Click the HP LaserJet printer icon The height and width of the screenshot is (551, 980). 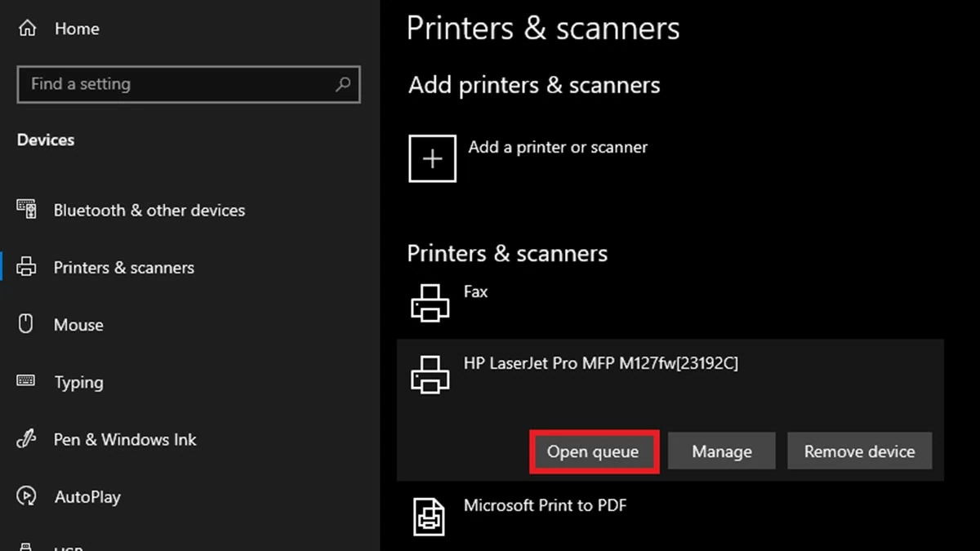click(x=430, y=375)
